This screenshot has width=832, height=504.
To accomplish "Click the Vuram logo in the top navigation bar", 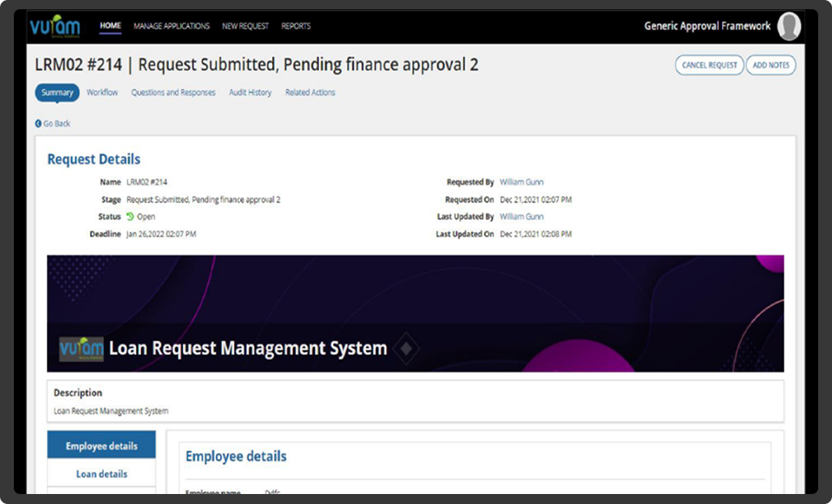I will (54, 26).
